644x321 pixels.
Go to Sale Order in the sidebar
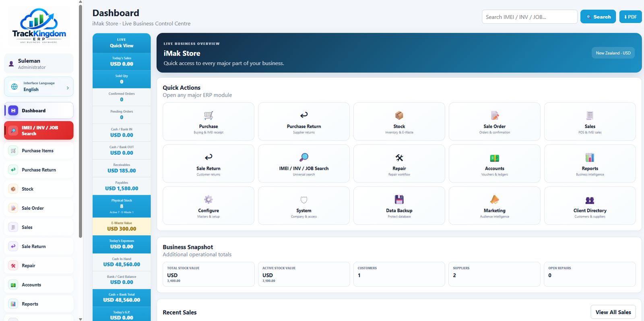click(x=39, y=208)
